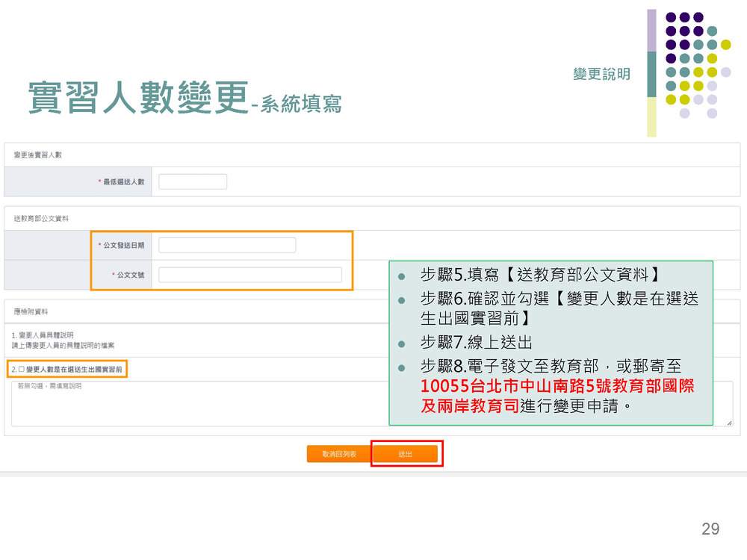Focus the 公文文號 text box

point(249,275)
